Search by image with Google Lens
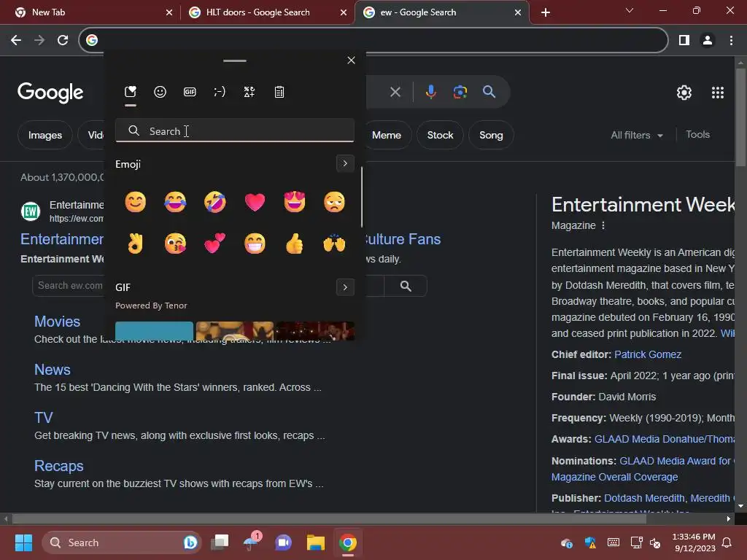Screen dimensions: 747x560 (x=460, y=91)
